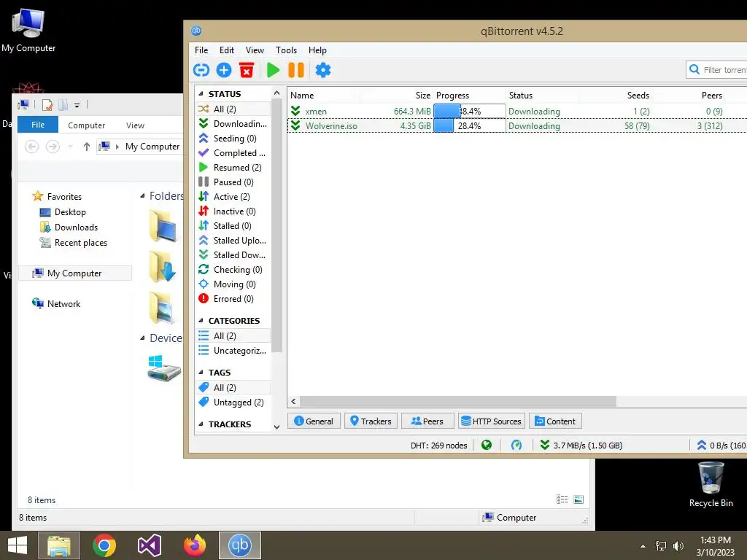
Task: Collapse the CATEGORIES section
Action: (201, 321)
